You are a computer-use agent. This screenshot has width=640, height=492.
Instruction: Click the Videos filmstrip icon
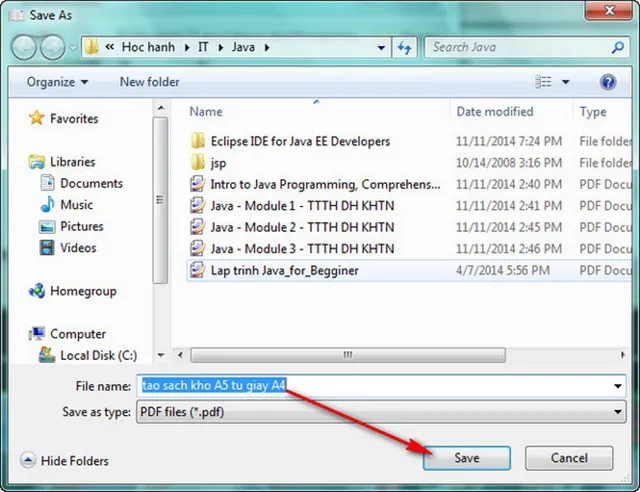[47, 247]
